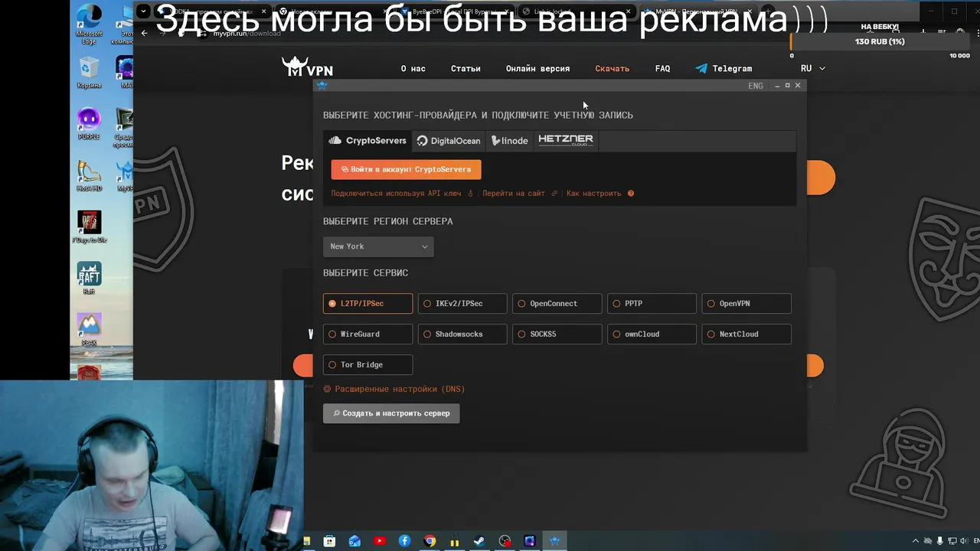Open the purple square app on the taskbar
Image resolution: width=980 pixels, height=551 pixels.
click(529, 541)
